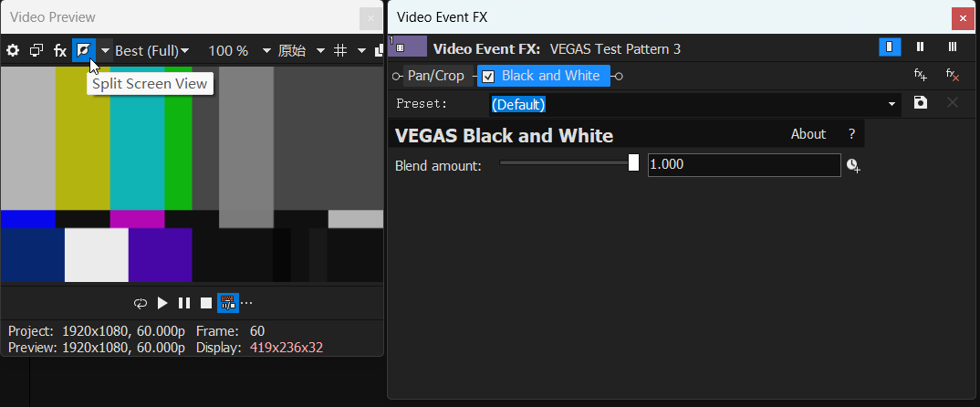Click the Display value 419x236x32
This screenshot has height=407, width=980.
click(287, 348)
